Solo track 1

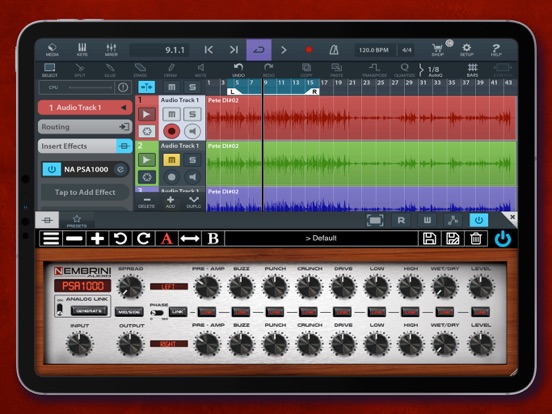[192, 114]
